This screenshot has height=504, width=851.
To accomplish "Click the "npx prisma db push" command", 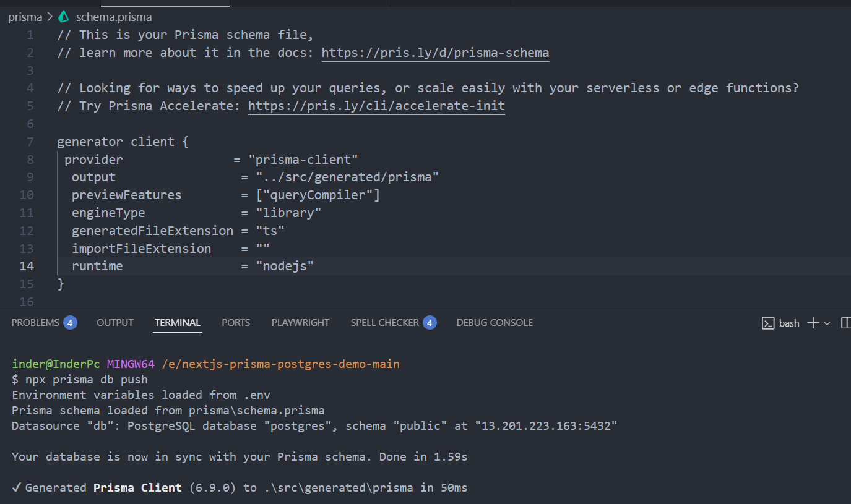I will click(x=86, y=379).
